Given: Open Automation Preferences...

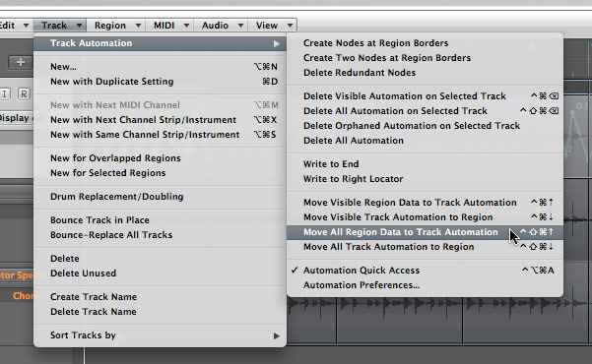Looking at the screenshot, I should (x=425, y=285).
